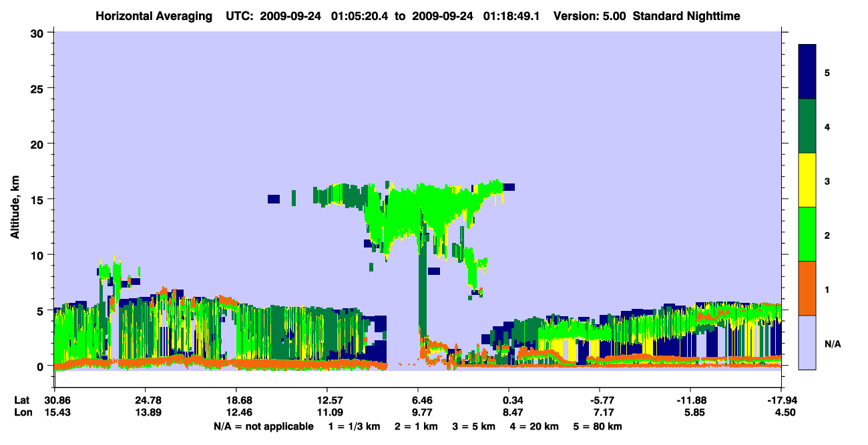The height and width of the screenshot is (445, 868).
Task: Click the isolated dark blue patch near 15 km
Action: pos(273,199)
